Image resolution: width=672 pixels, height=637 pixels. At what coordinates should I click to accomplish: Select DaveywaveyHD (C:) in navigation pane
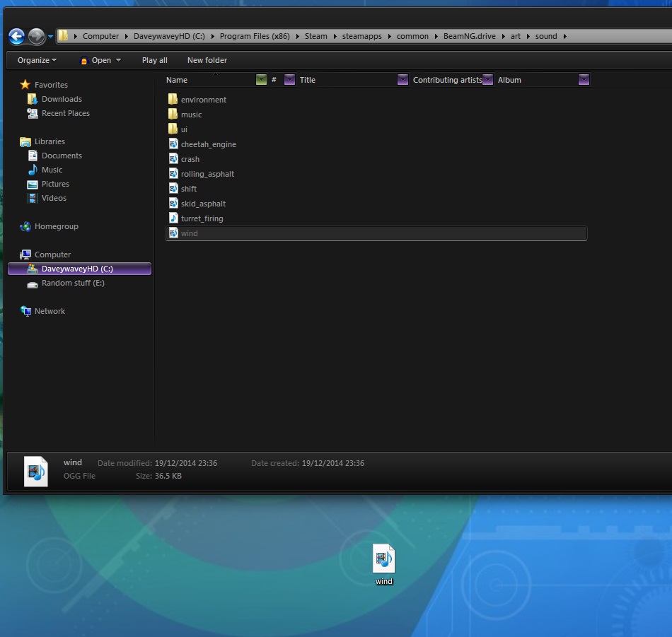[x=80, y=269]
